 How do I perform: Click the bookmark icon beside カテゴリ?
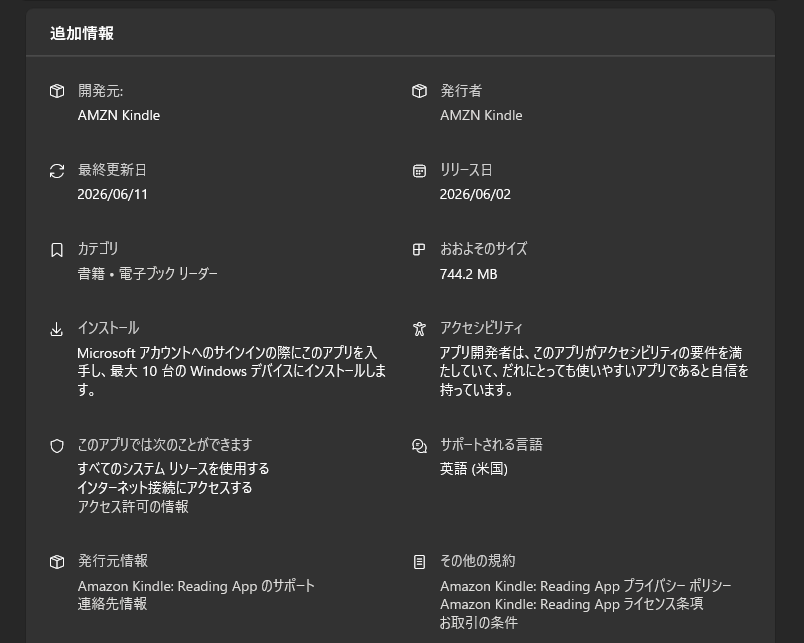point(57,250)
